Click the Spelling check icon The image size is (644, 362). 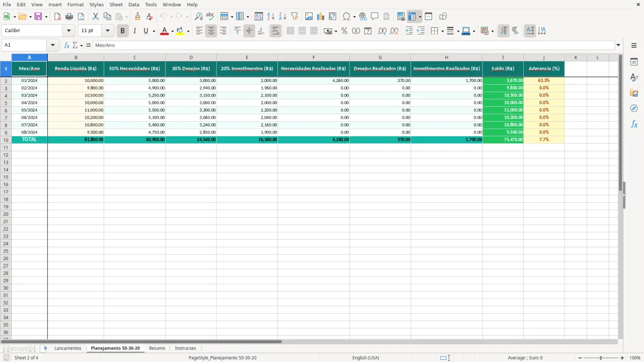(x=210, y=17)
